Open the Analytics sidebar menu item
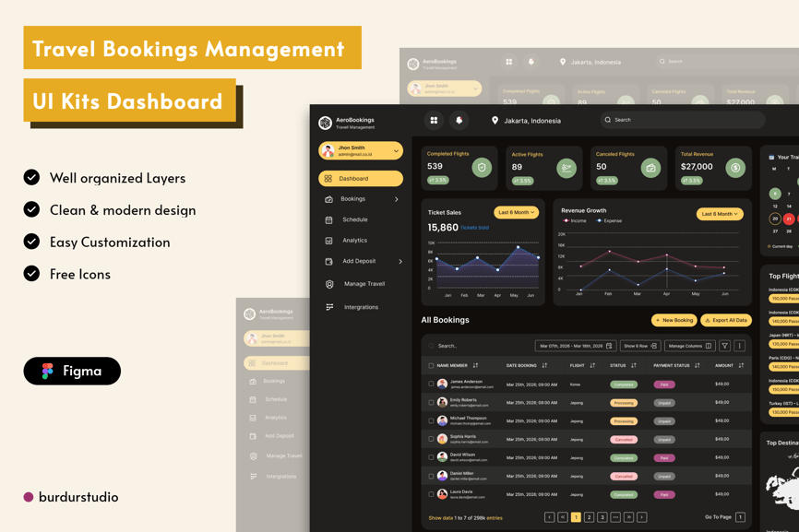The width and height of the screenshot is (799, 532). pos(354,241)
